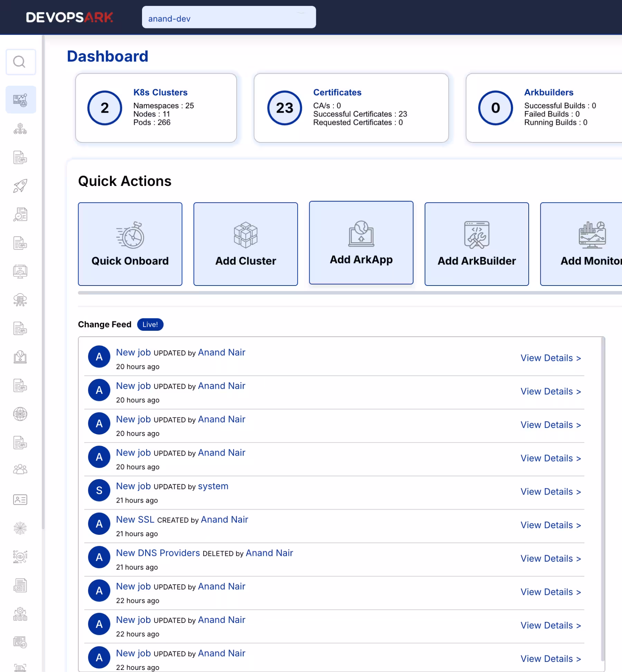Screen dimensions: 622x672
Task: Click the Quick Actions horizontal scrollbar
Action: [346, 293]
